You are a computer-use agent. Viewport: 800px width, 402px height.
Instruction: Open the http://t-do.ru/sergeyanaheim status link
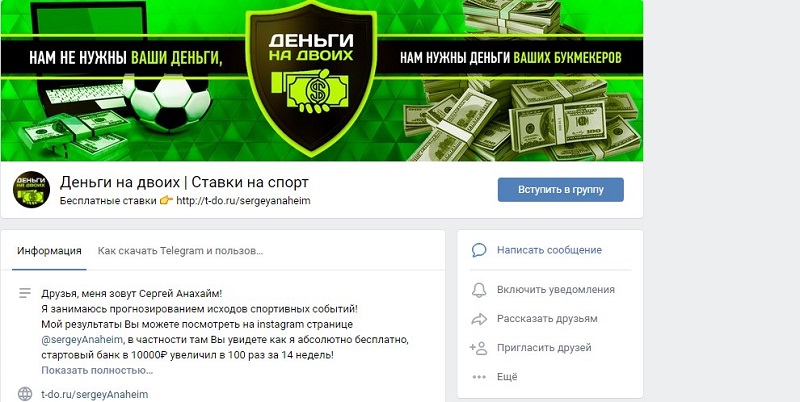243,200
